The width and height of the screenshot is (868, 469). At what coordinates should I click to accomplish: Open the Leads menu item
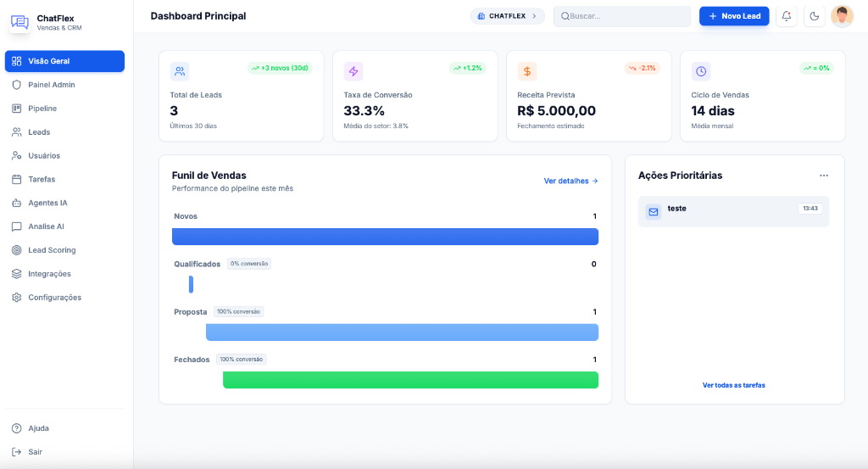tap(64, 131)
